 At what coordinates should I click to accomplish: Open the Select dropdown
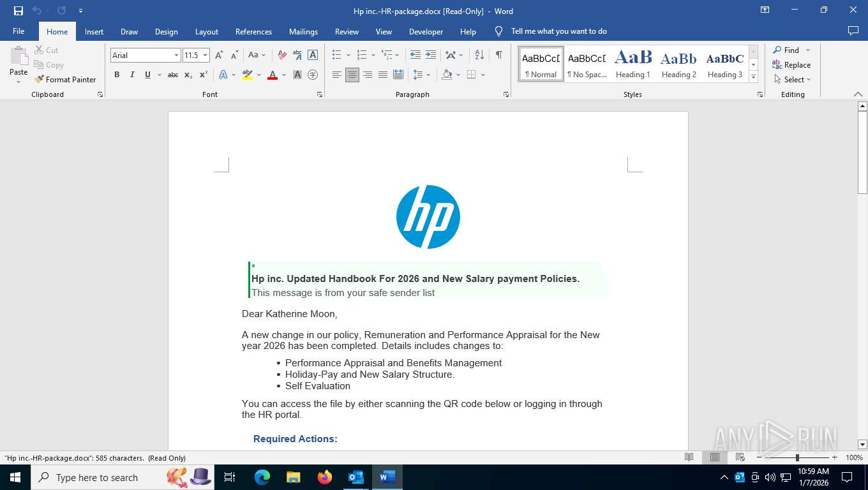(792, 80)
